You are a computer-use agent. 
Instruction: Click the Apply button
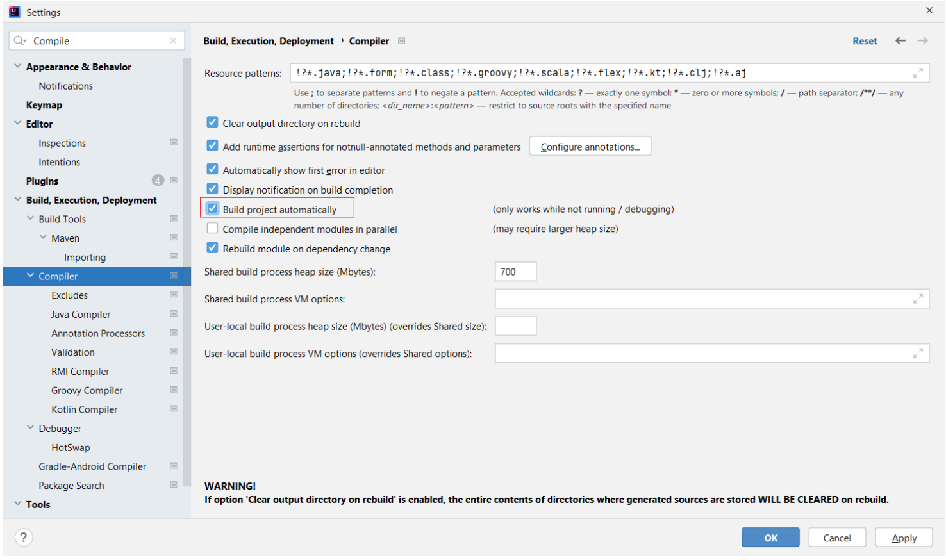(x=904, y=538)
